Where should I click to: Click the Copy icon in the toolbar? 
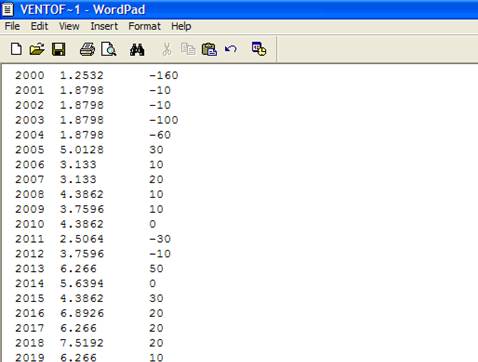pyautogui.click(x=188, y=49)
